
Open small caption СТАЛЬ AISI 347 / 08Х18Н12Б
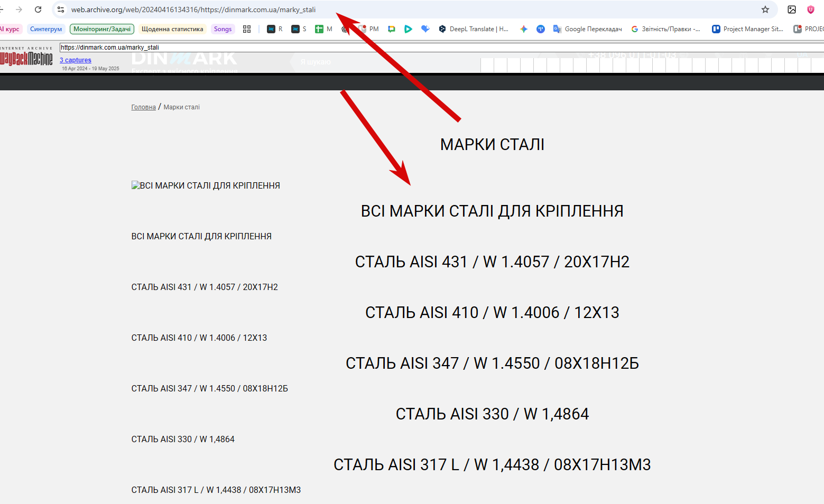(x=210, y=388)
